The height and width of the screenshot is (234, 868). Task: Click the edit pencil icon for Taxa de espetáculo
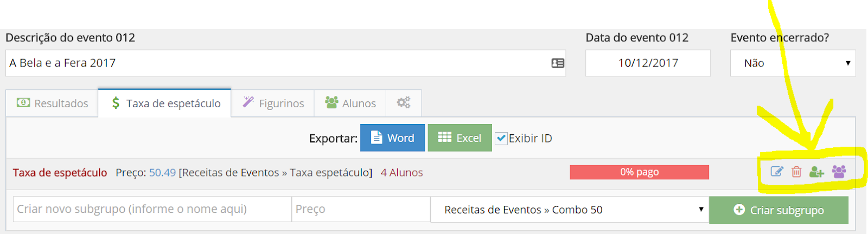point(777,172)
